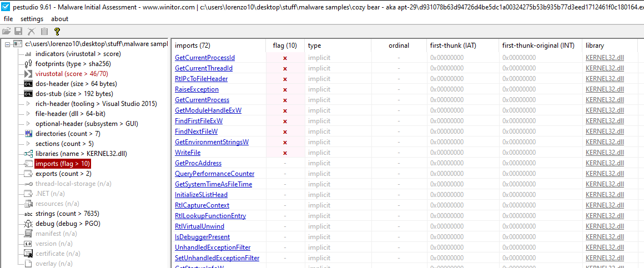Open the settings menu
644x268 pixels.
point(32,19)
